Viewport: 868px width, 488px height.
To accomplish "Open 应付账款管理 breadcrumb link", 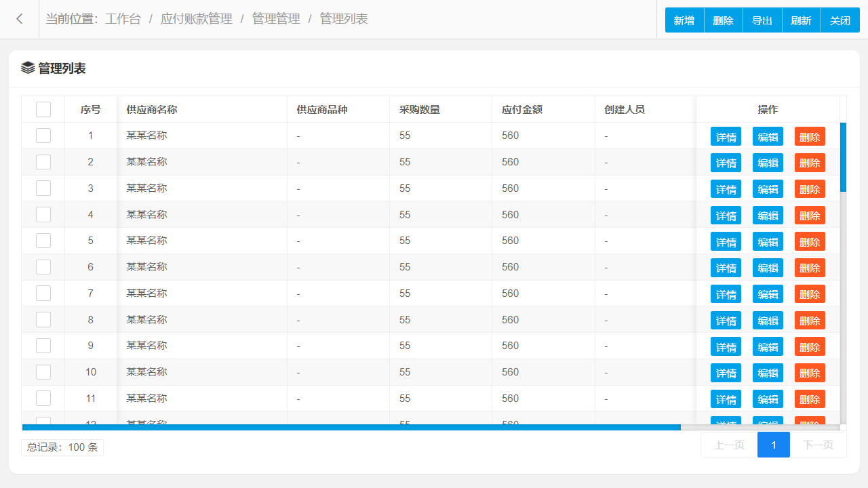I will [x=197, y=19].
